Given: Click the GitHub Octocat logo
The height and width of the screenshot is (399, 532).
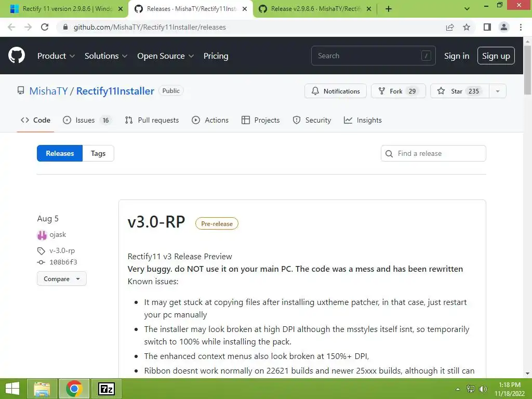Looking at the screenshot, I should (17, 56).
